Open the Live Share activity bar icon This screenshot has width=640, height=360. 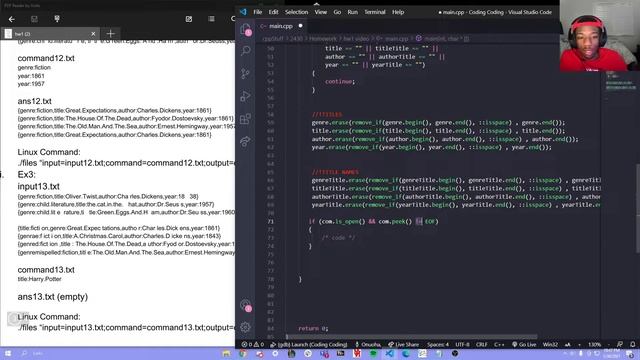245,141
